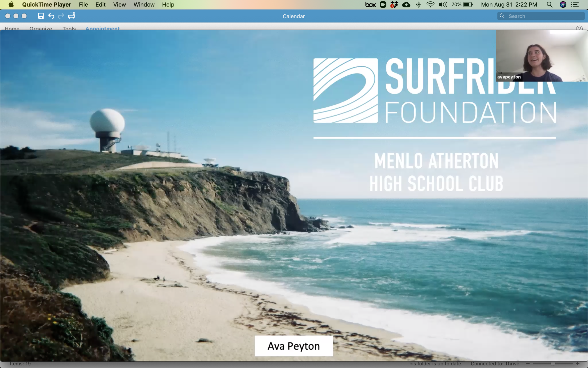
Task: Open the Bluetooth status menu
Action: (x=418, y=4)
